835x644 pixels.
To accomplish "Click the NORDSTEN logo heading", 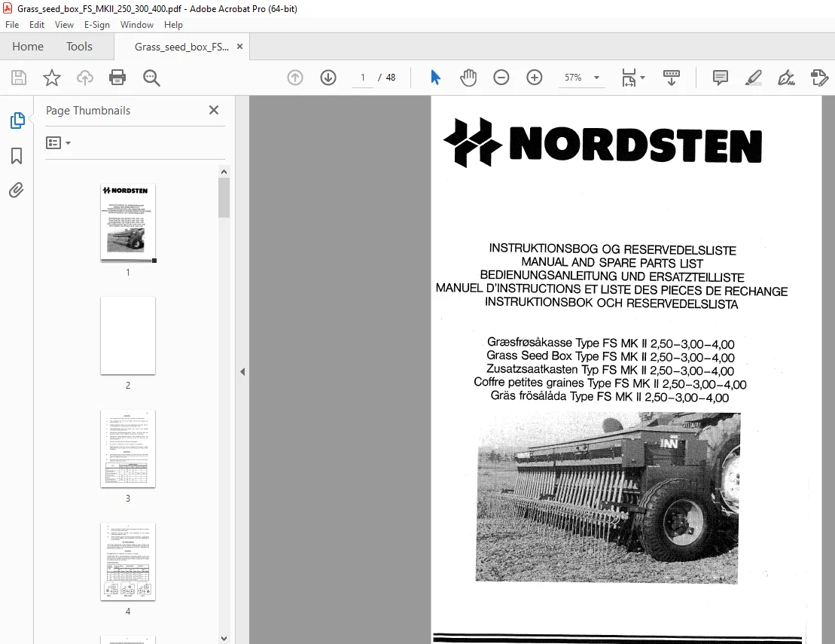I will pos(603,143).
